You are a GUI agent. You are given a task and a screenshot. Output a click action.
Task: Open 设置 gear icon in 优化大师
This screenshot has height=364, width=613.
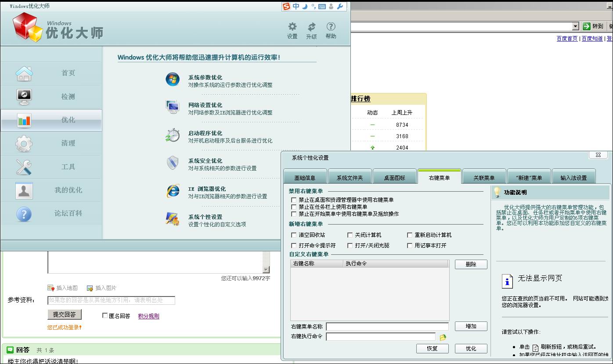coord(292,27)
